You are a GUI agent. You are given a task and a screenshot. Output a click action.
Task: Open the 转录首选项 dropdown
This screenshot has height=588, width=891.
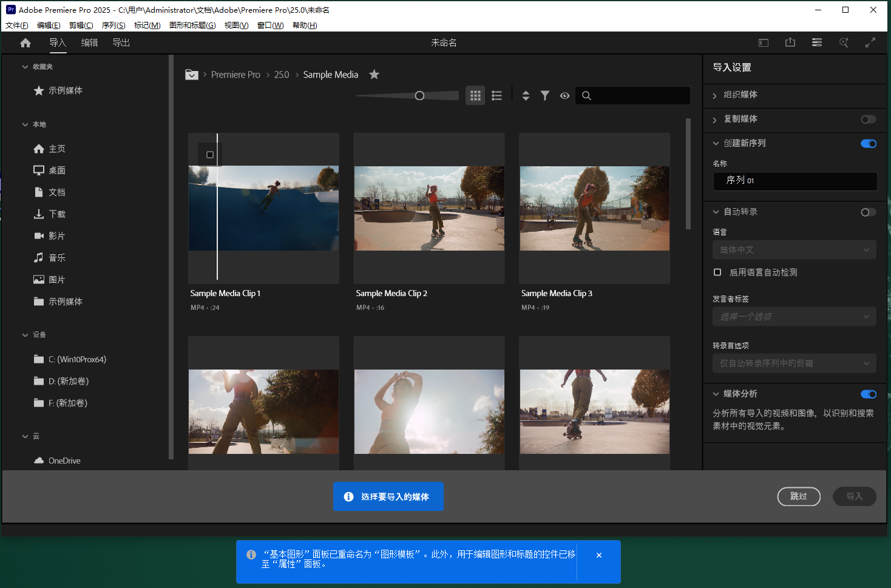[x=794, y=363]
